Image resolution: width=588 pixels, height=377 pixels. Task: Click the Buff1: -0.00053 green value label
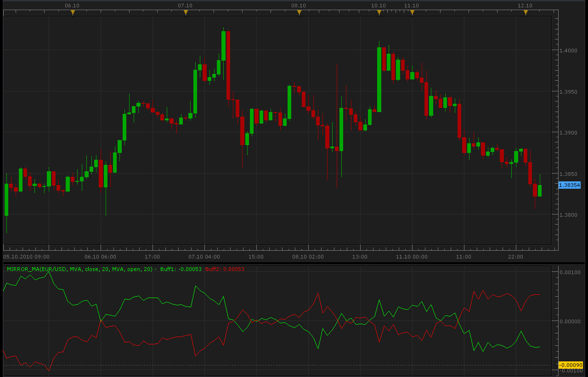point(181,269)
